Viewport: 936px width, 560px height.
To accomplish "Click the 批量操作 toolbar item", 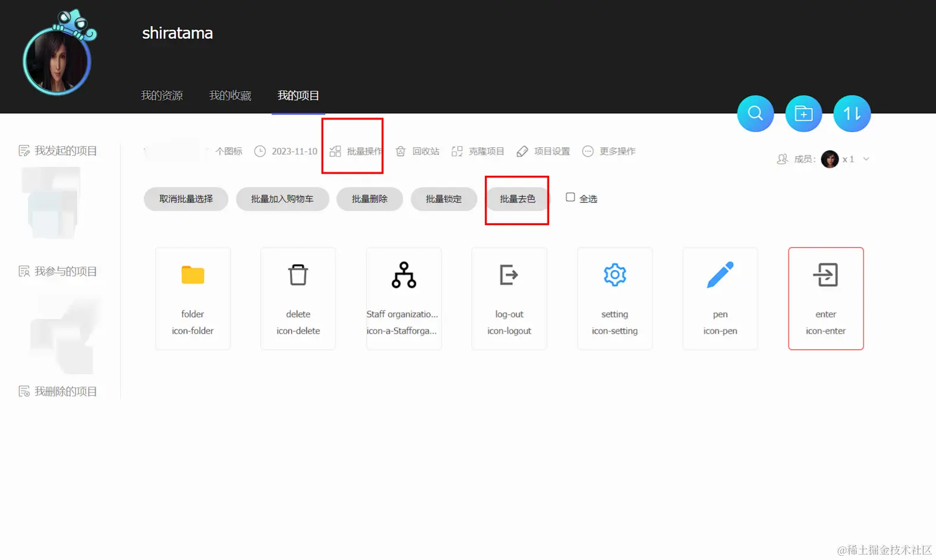I will (x=355, y=151).
